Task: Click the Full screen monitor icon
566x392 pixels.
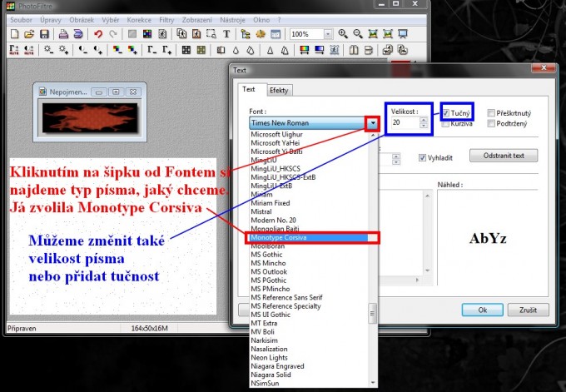Action: coord(403,34)
